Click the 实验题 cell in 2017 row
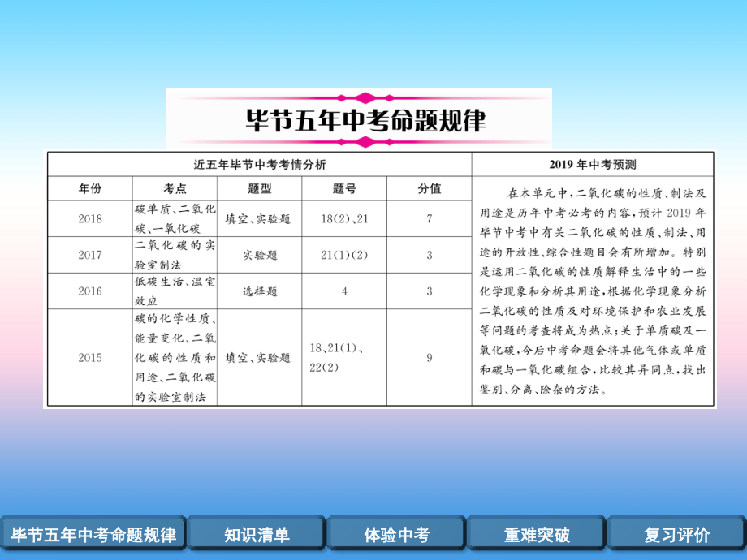 tap(260, 255)
